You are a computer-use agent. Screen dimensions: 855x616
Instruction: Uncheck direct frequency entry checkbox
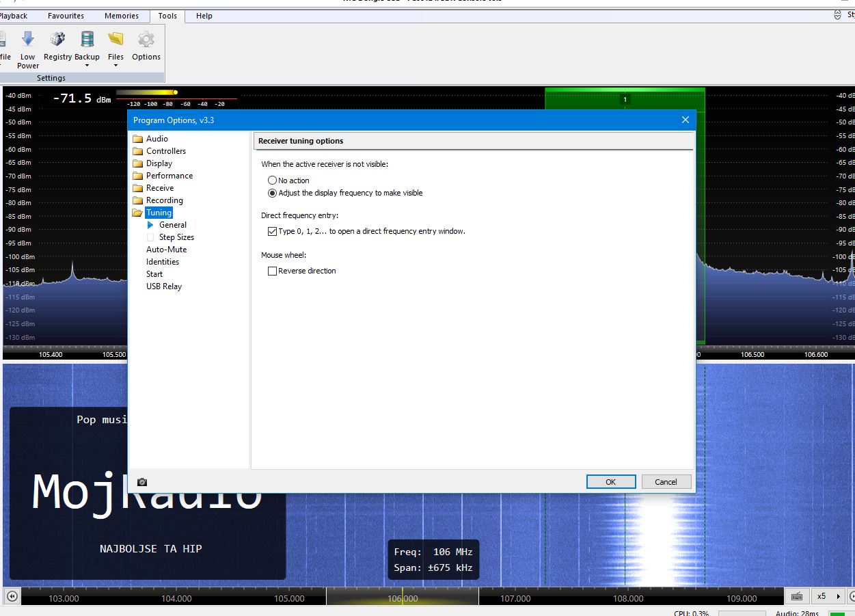pos(273,231)
